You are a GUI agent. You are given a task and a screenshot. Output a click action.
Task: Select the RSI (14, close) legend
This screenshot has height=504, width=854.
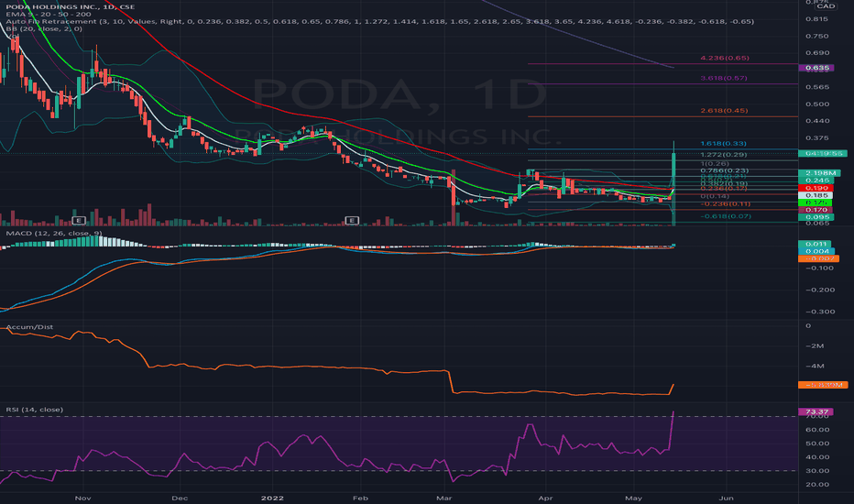pos(34,410)
